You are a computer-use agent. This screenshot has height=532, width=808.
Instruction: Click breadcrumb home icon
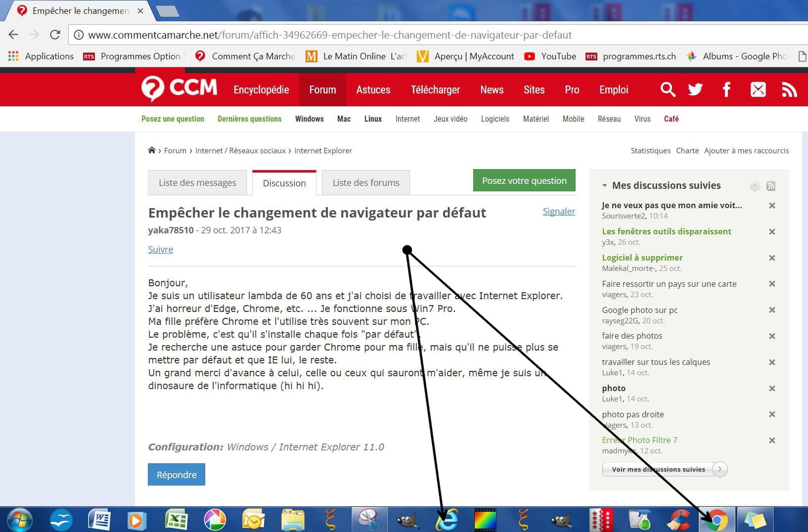click(x=152, y=150)
